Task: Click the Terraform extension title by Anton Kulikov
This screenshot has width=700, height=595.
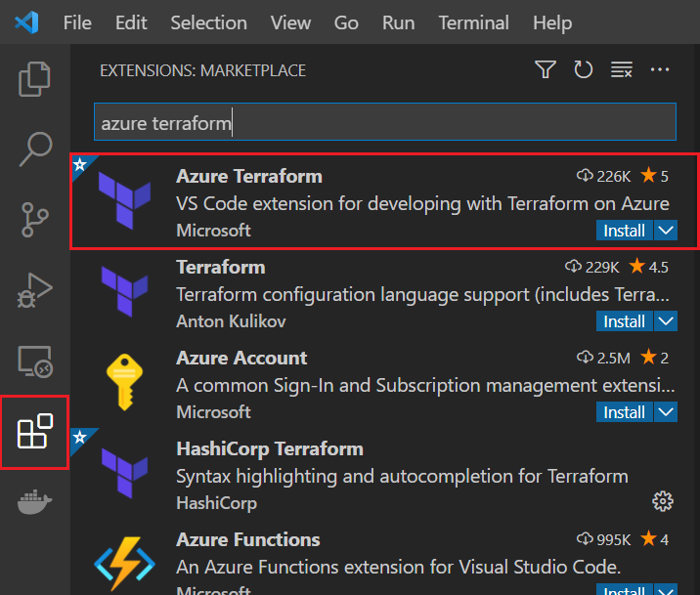Action: pyautogui.click(x=221, y=267)
